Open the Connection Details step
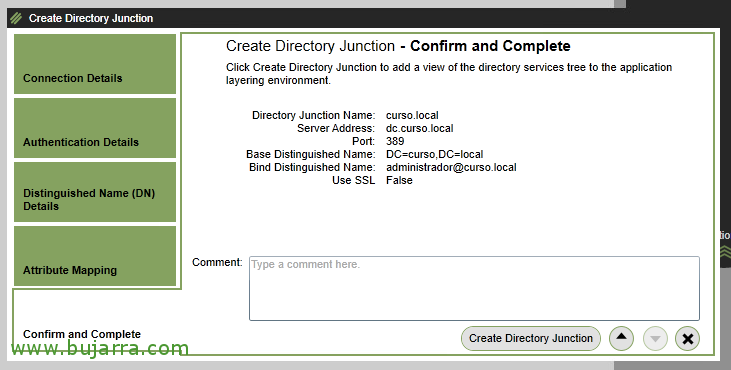The height and width of the screenshot is (370, 731). click(95, 64)
